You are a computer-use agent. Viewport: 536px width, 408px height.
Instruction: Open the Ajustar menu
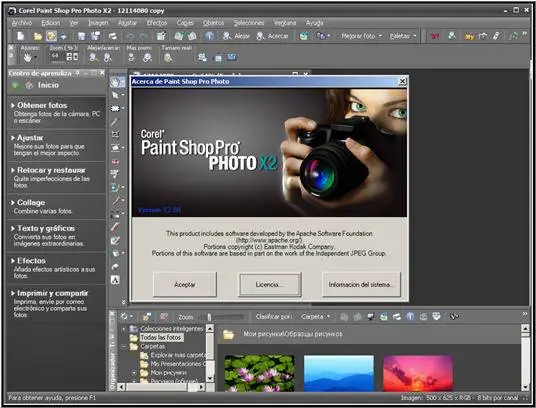[x=128, y=23]
